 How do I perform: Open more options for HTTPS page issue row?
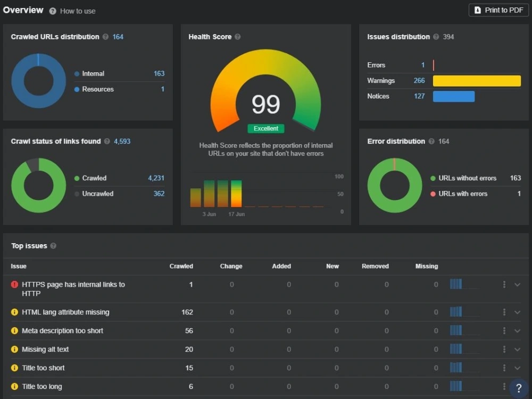point(504,285)
